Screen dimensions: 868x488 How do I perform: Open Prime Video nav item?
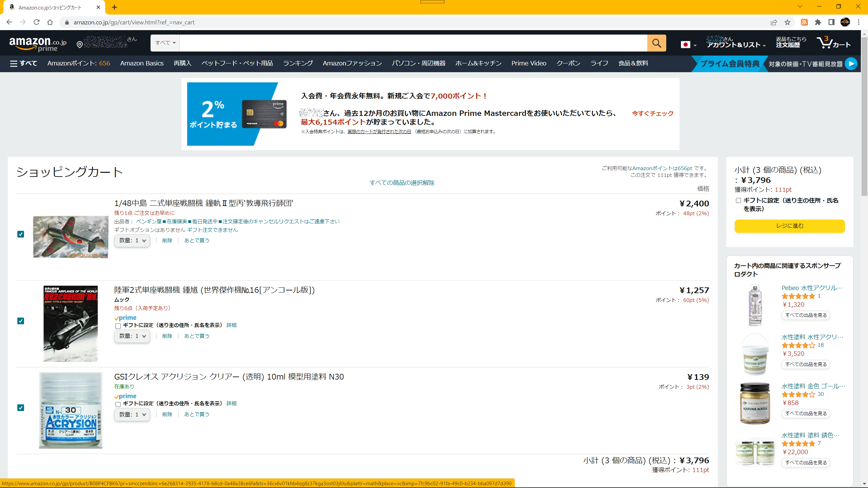point(529,63)
